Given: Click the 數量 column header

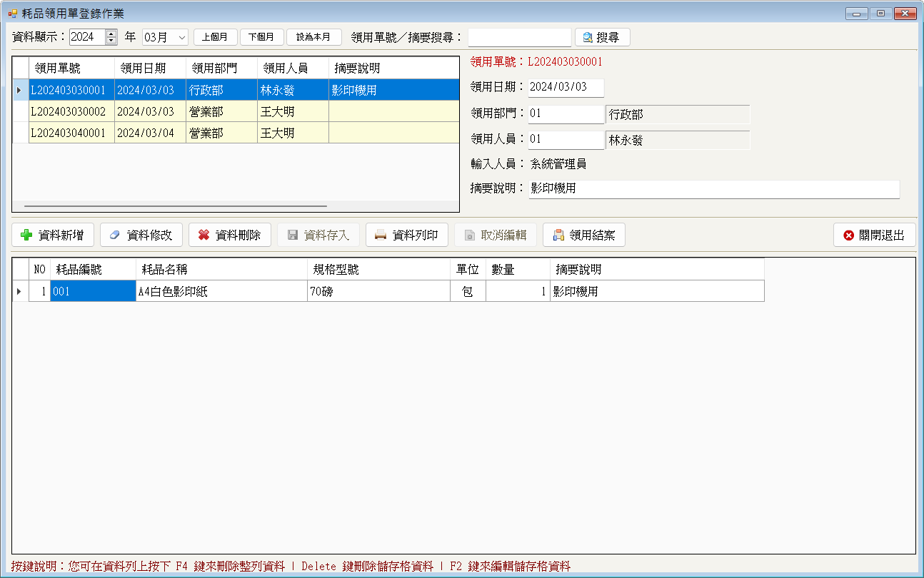Looking at the screenshot, I should [x=518, y=269].
